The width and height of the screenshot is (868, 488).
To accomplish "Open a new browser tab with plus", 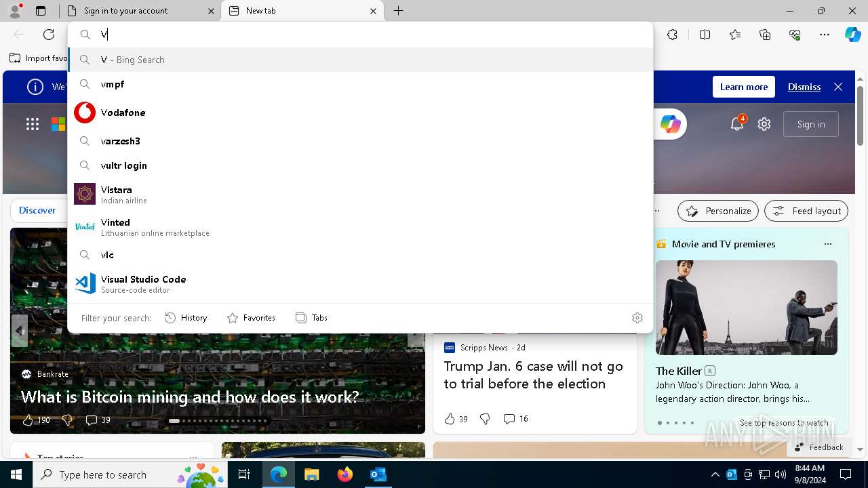I will tap(399, 11).
